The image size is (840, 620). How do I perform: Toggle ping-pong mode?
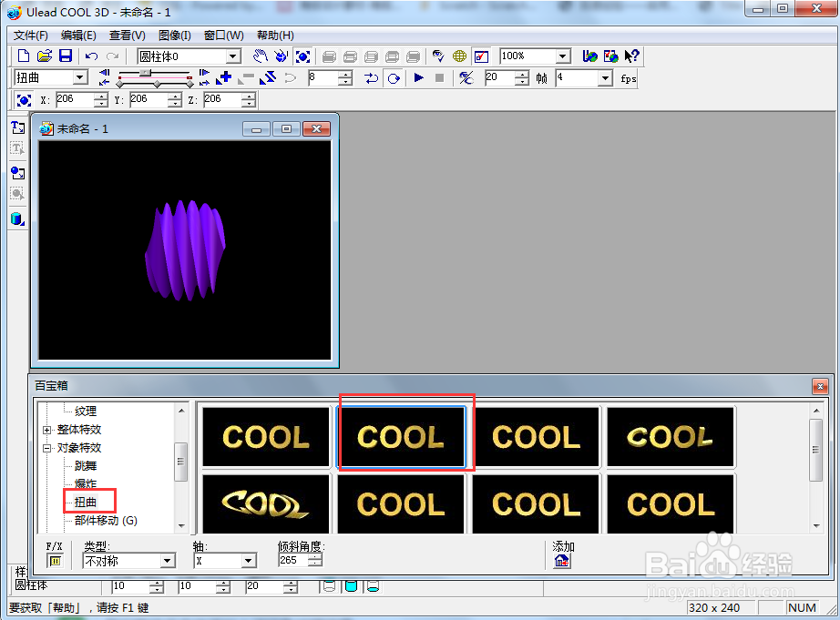[371, 78]
